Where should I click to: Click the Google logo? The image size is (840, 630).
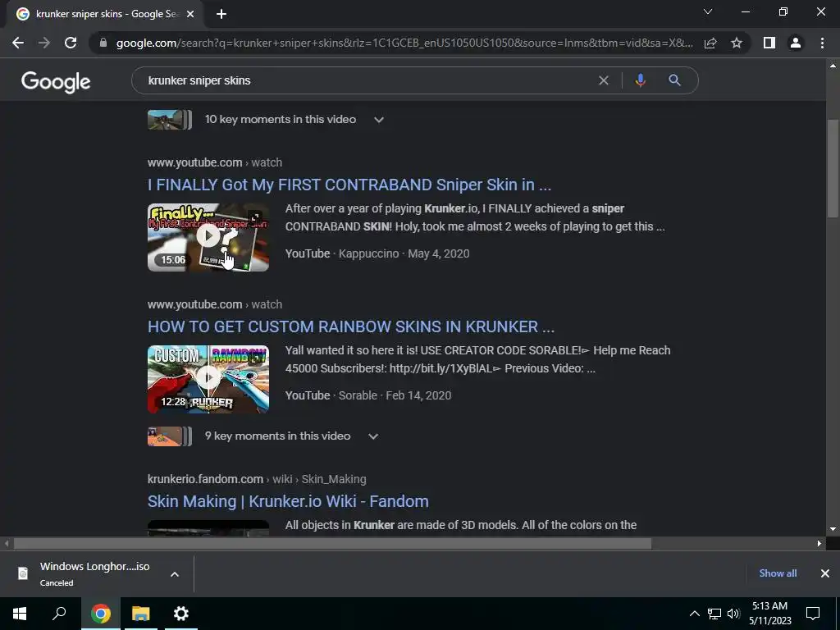coord(56,81)
